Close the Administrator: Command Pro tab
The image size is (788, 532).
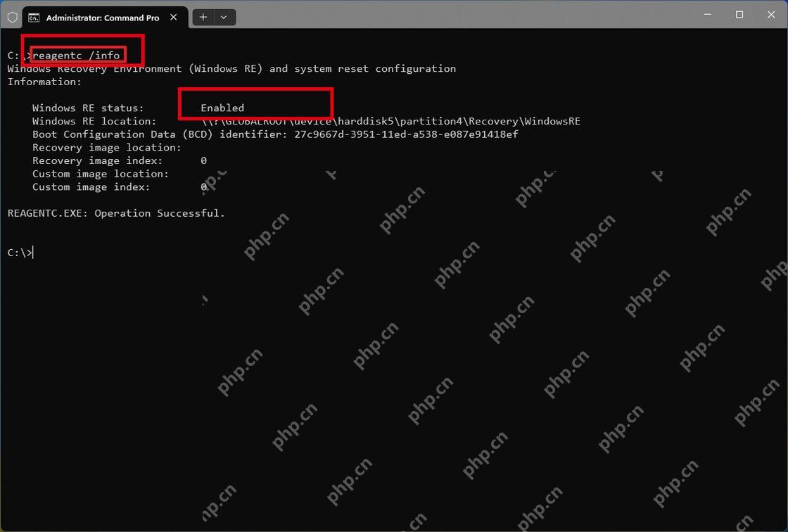[x=173, y=18]
